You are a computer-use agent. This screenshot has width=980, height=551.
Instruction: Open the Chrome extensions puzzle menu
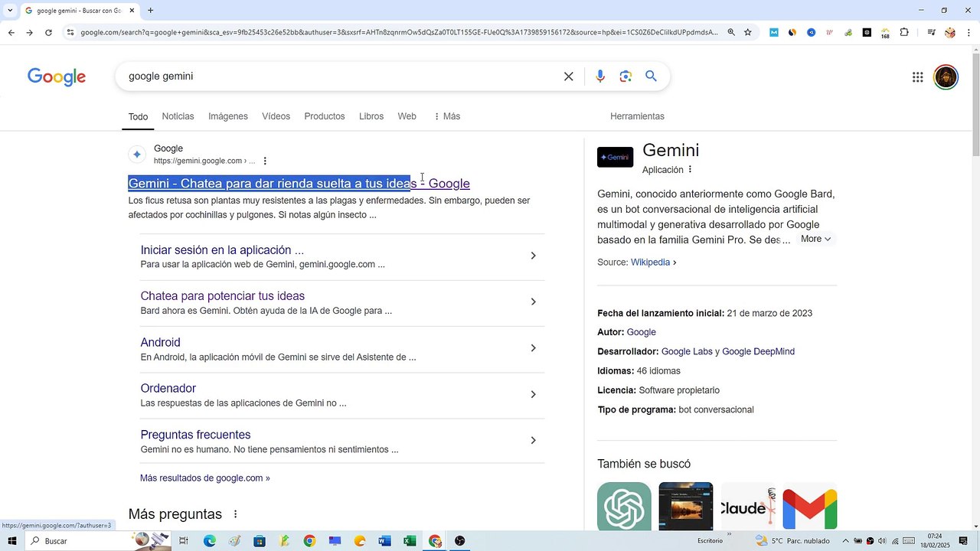(904, 32)
